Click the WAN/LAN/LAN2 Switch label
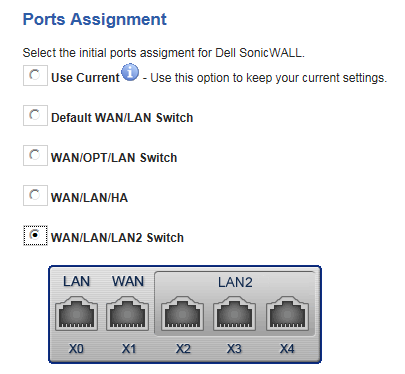The width and height of the screenshot is (405, 374). pos(117,238)
